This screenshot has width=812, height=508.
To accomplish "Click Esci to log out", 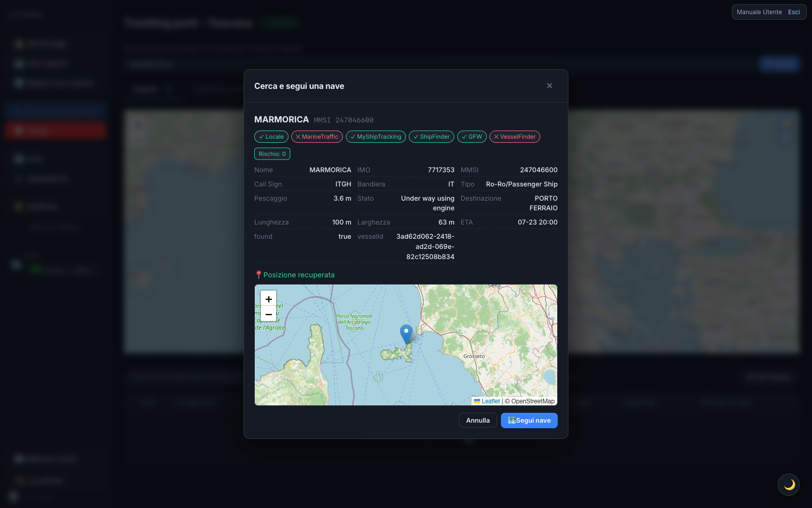I will point(794,12).
